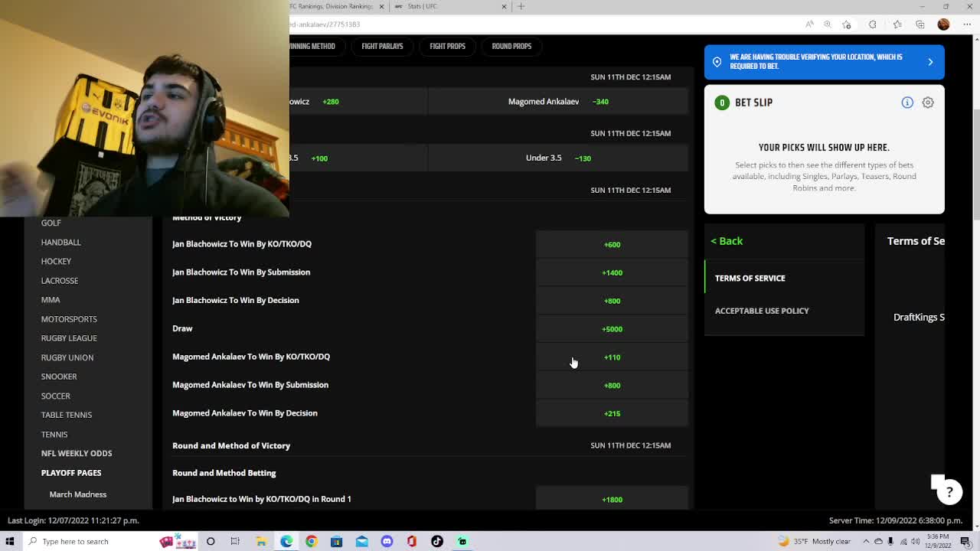Select Blachowicz KO Round 1 +1800 odds
980x551 pixels.
(x=612, y=499)
